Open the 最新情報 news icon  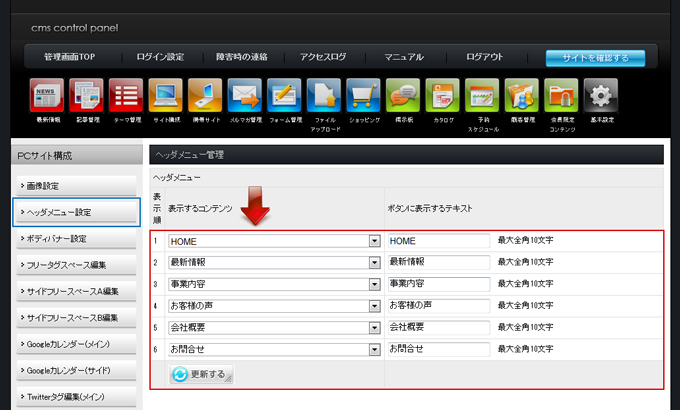point(48,96)
